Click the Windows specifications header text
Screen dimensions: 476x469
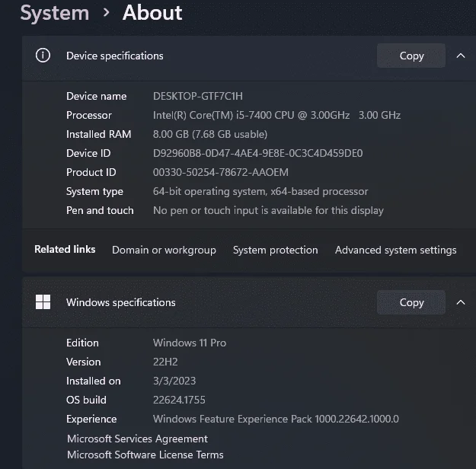point(121,303)
